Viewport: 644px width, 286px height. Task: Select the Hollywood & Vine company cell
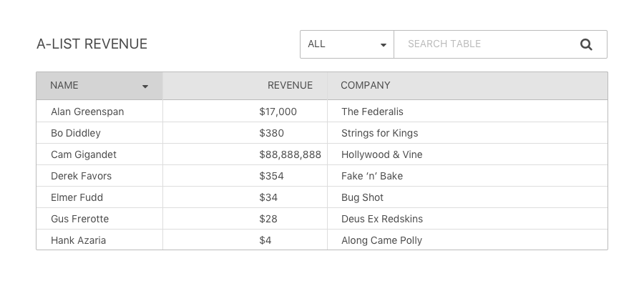pyautogui.click(x=467, y=154)
